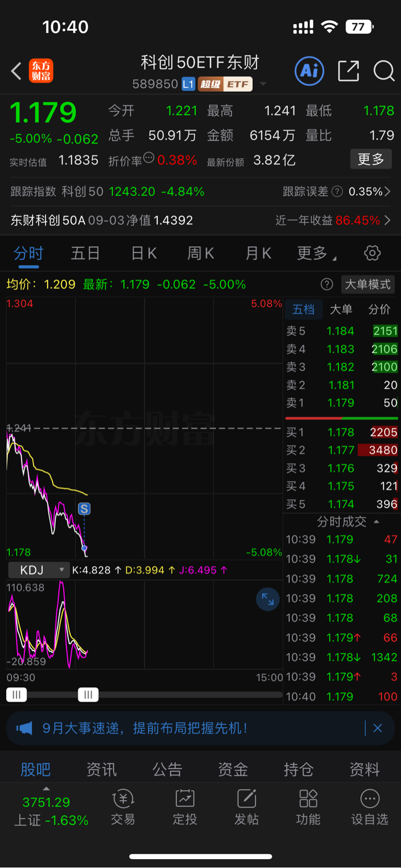The image size is (401, 868).
Task: Tap trade record with volume 1342
Action: 341,657
